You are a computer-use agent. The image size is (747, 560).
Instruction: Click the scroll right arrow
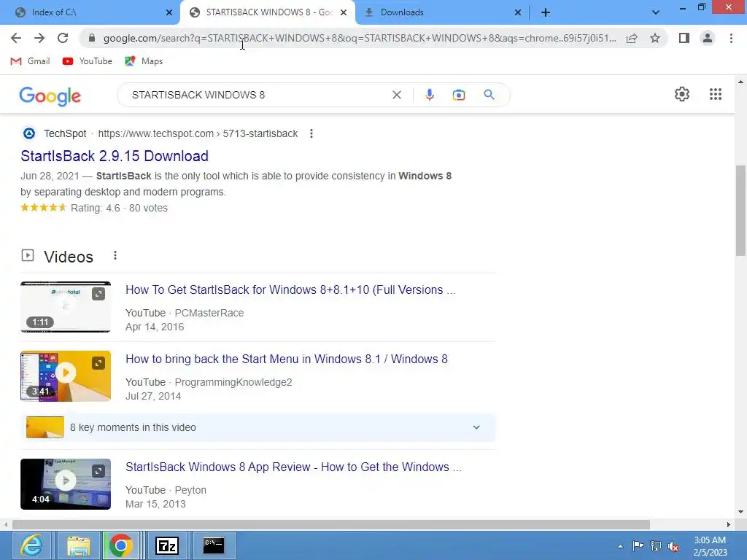tap(729, 524)
